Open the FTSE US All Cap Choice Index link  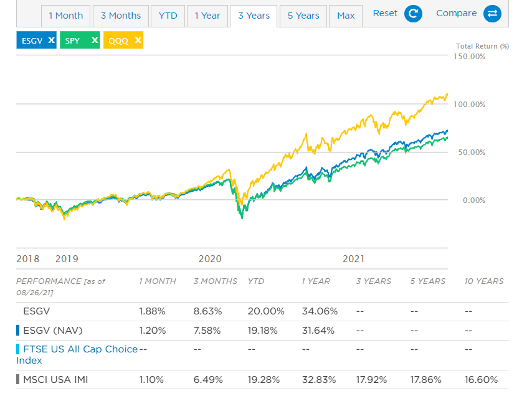click(x=77, y=355)
